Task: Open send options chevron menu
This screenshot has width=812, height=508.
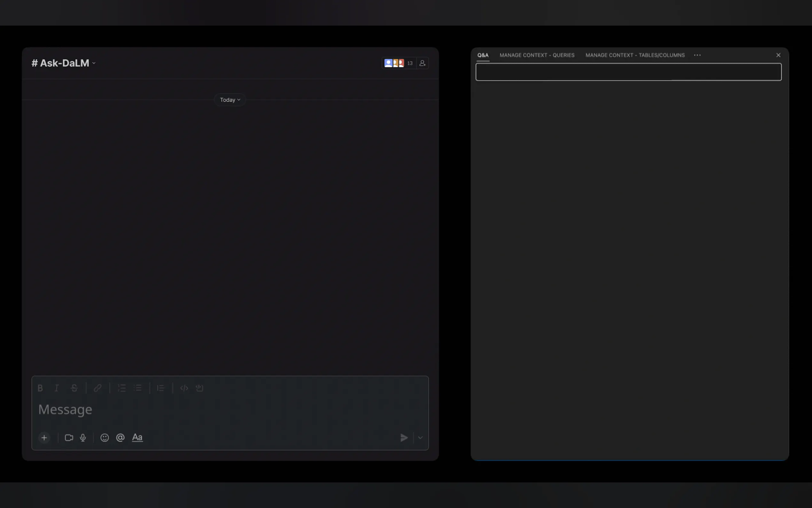Action: point(420,437)
